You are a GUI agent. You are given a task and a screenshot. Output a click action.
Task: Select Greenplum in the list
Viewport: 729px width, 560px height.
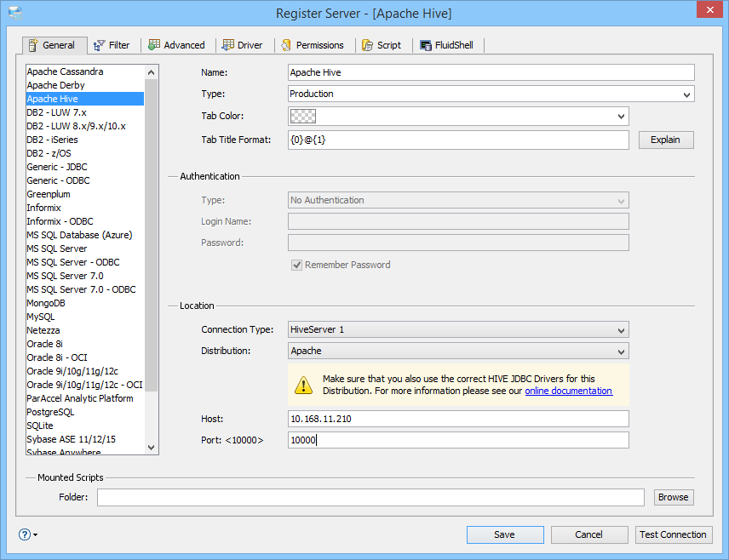(85, 194)
